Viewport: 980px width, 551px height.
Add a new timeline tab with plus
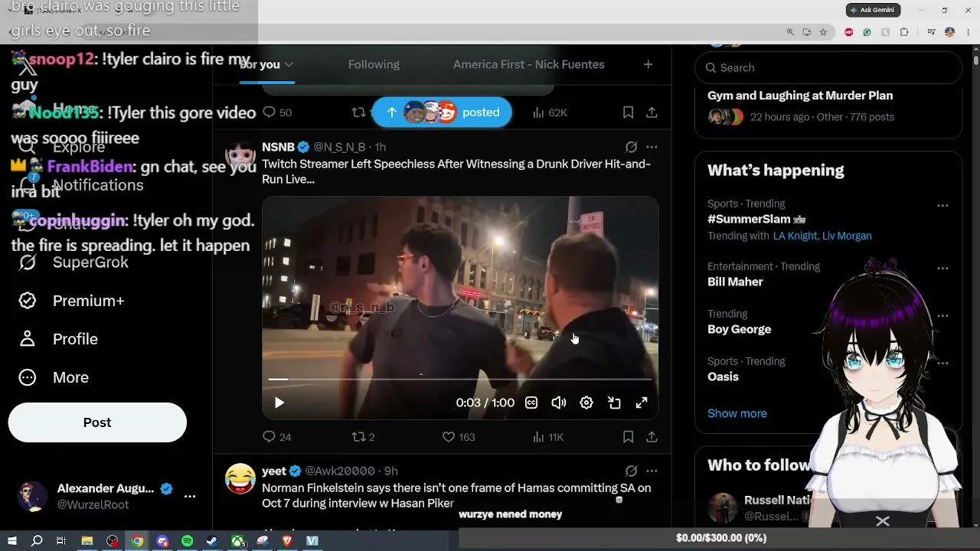coord(648,64)
